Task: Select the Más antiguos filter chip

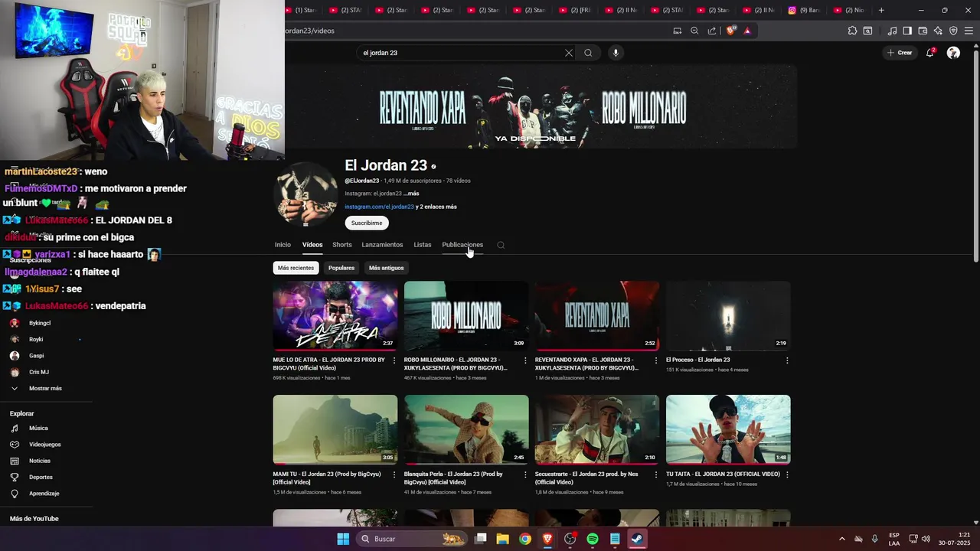Action: [x=386, y=268]
